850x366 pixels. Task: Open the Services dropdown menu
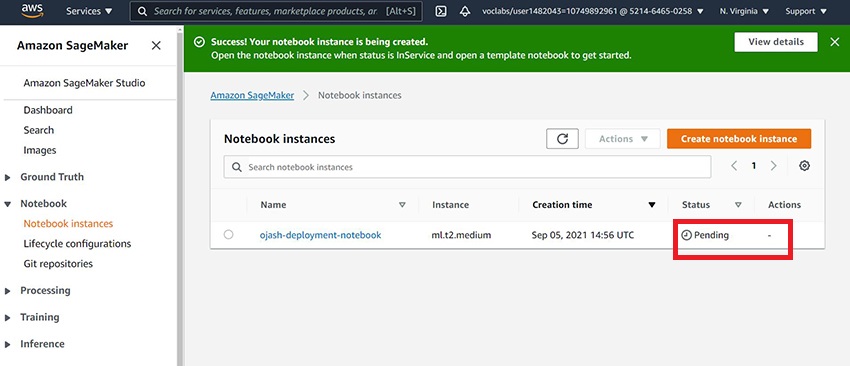click(89, 11)
